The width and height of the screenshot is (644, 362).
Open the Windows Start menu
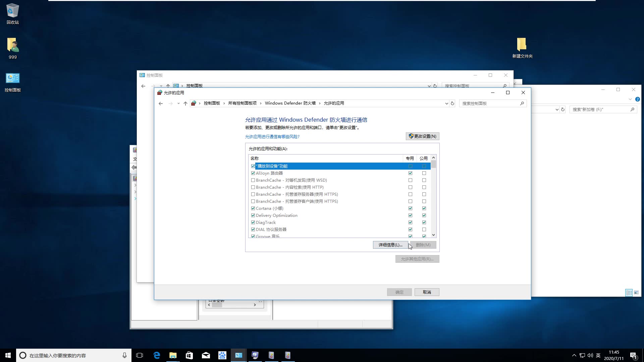8,355
